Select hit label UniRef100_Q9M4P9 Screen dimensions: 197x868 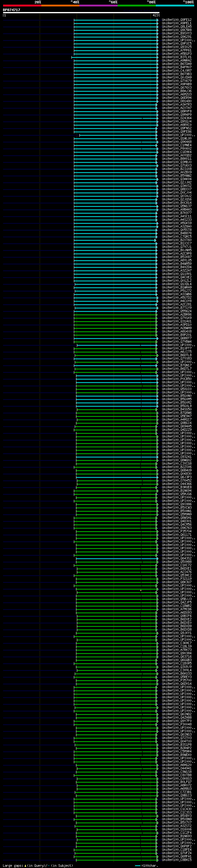(x=177, y=115)
